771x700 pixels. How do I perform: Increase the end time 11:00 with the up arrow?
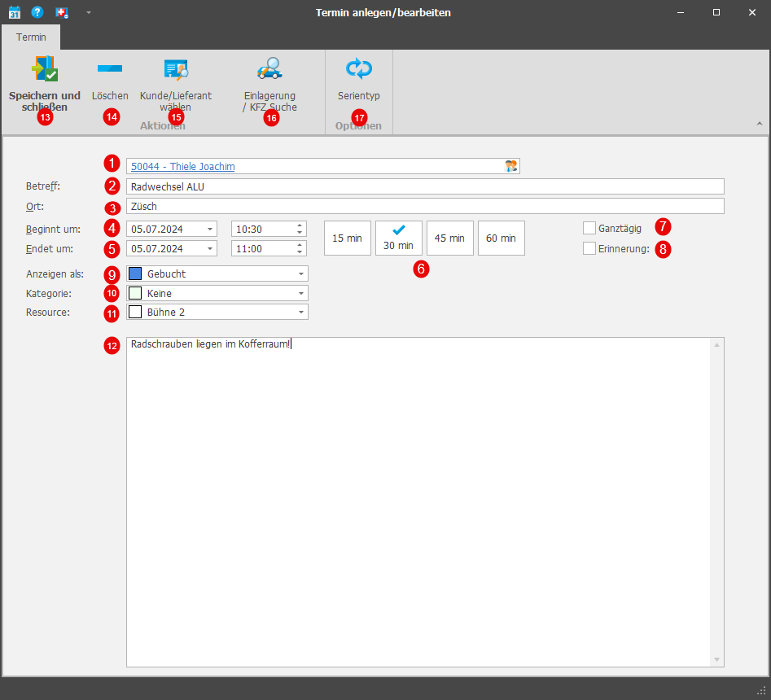[x=300, y=245]
